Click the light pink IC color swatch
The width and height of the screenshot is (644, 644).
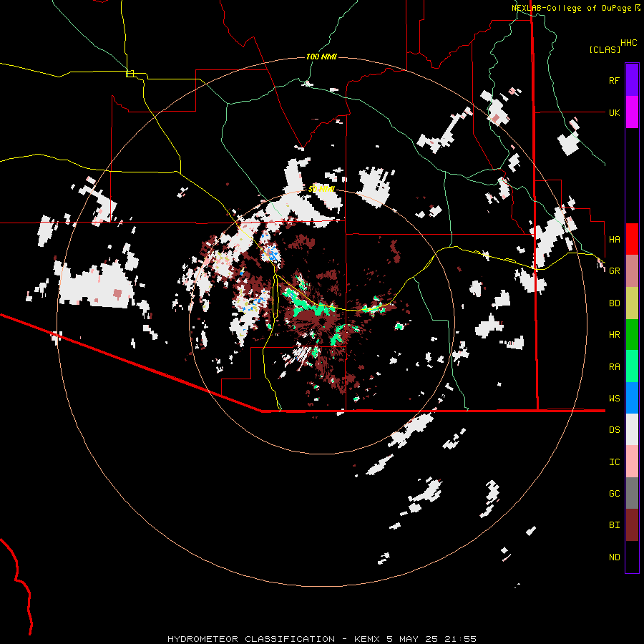point(632,462)
